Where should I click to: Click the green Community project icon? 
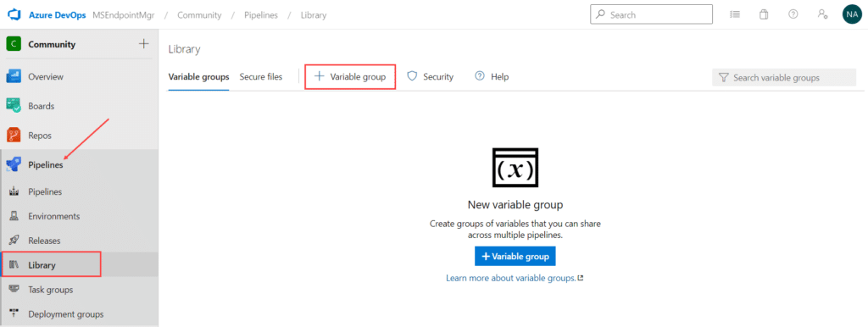click(14, 44)
